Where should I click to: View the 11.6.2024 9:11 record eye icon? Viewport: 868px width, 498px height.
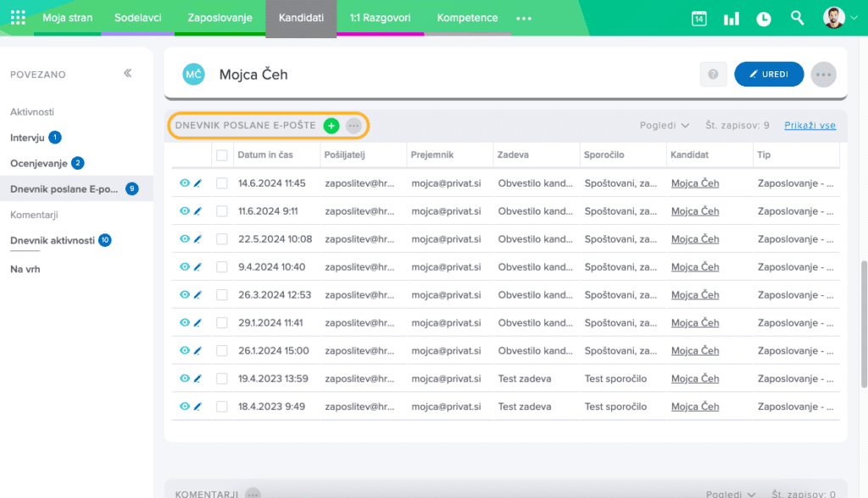(184, 211)
